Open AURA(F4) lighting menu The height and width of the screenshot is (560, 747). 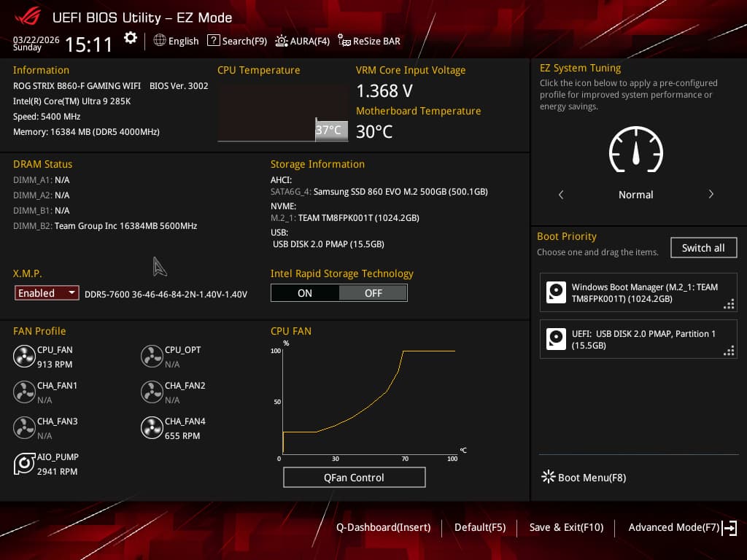click(303, 41)
